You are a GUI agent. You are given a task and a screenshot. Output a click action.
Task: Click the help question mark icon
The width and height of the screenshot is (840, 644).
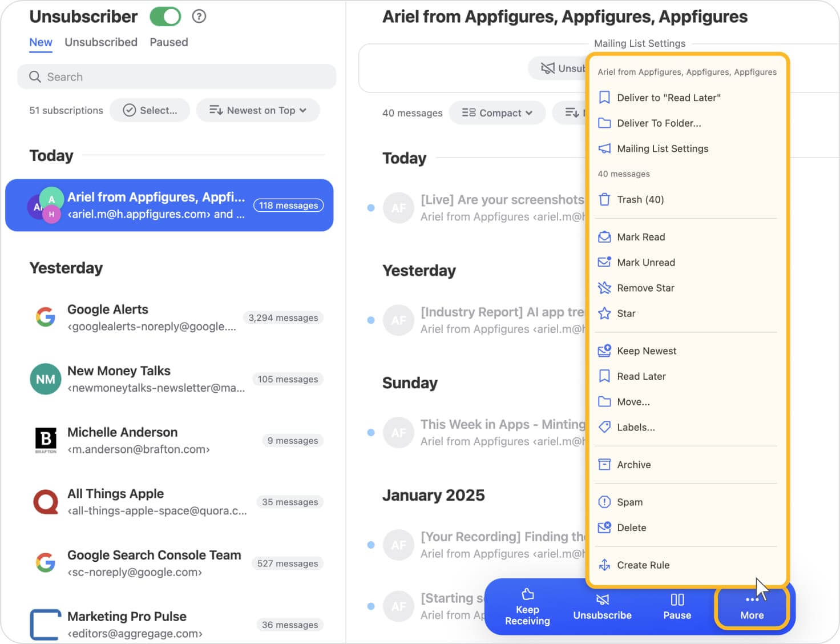click(x=199, y=17)
